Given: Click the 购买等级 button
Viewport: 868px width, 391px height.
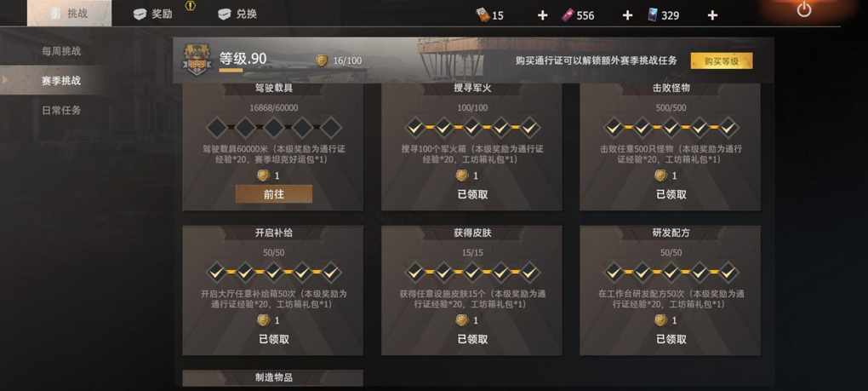Looking at the screenshot, I should click(x=722, y=61).
